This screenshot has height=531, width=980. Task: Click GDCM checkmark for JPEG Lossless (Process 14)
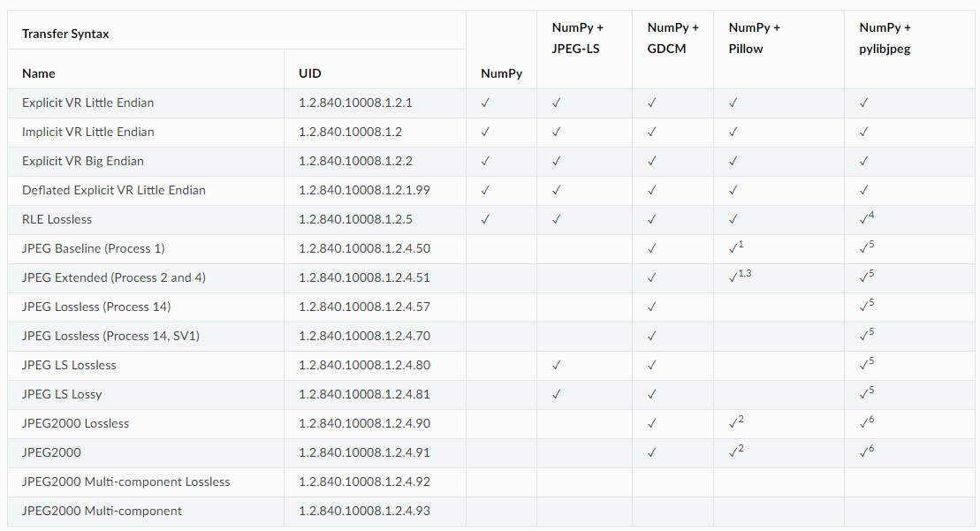coord(652,307)
